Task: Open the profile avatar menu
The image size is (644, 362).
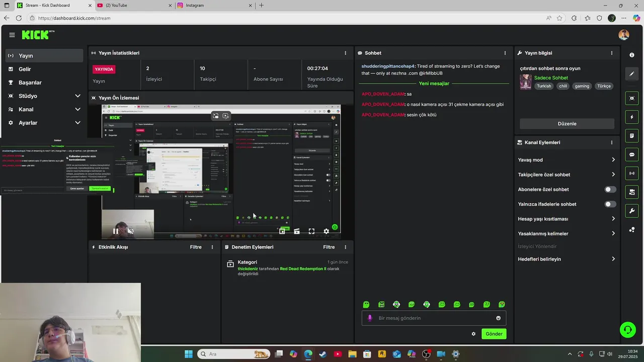Action: click(x=624, y=35)
